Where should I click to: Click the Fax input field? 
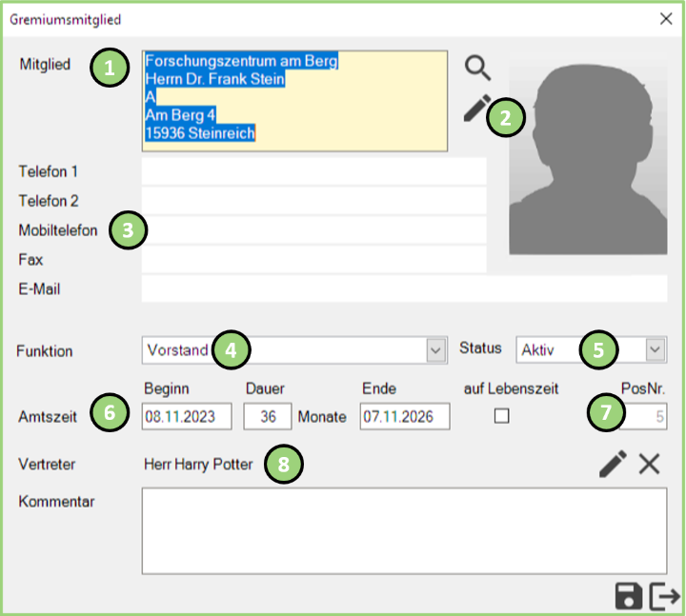coord(313,259)
